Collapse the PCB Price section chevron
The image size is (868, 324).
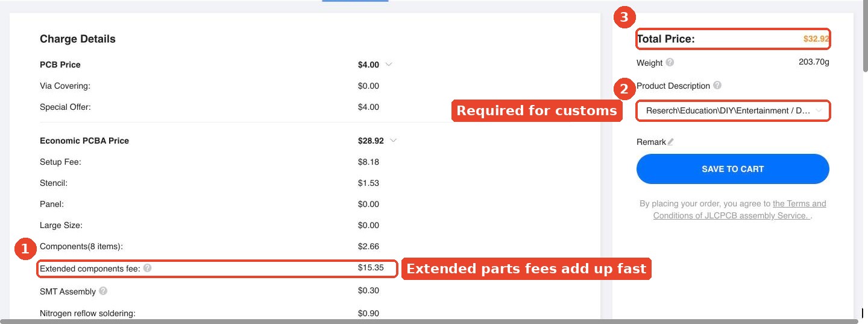tap(388, 65)
